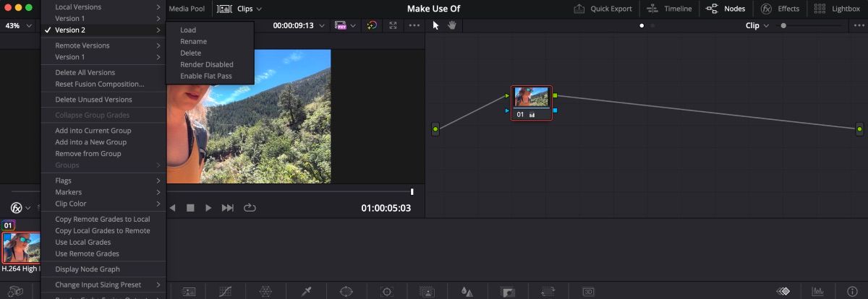Select the checked Version 2 entry
Screen dimensions: 868x299
(70, 30)
